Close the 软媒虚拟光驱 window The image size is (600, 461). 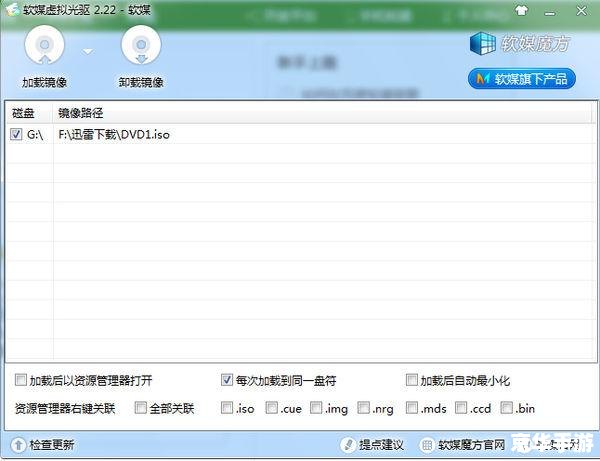(x=581, y=11)
